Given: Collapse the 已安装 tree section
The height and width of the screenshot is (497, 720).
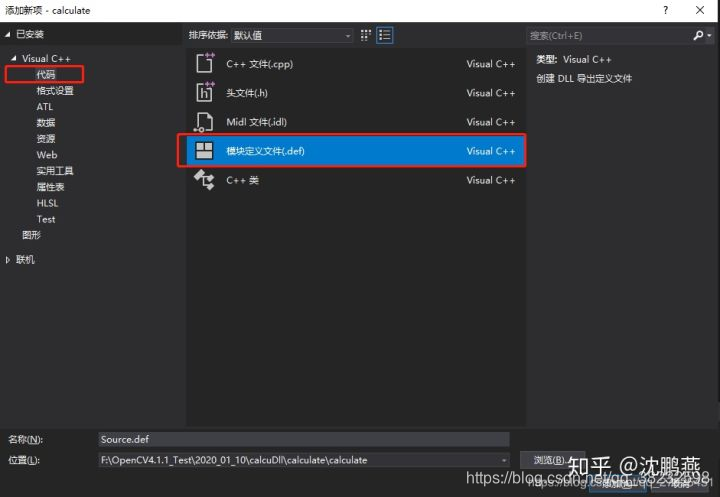Looking at the screenshot, I should click(8, 34).
